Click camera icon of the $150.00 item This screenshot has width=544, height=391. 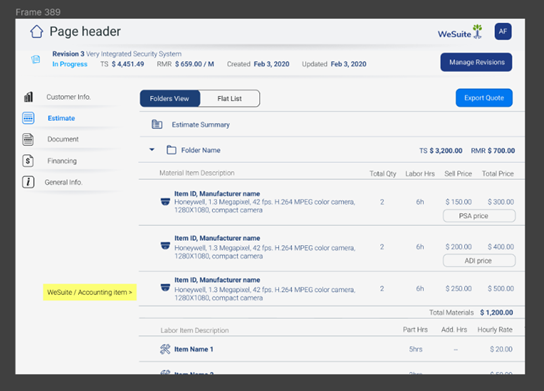(x=165, y=202)
